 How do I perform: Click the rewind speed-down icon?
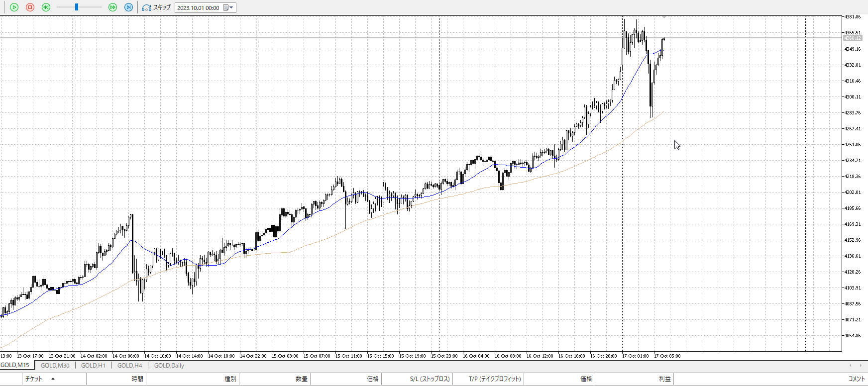[x=46, y=7]
